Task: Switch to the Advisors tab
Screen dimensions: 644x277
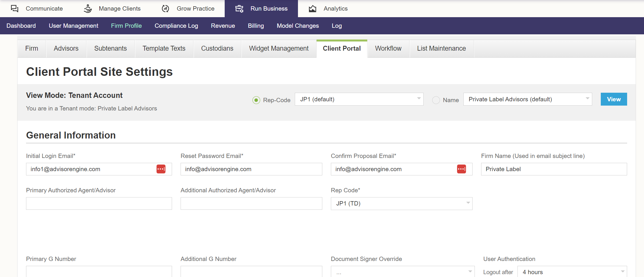Action: click(x=66, y=49)
